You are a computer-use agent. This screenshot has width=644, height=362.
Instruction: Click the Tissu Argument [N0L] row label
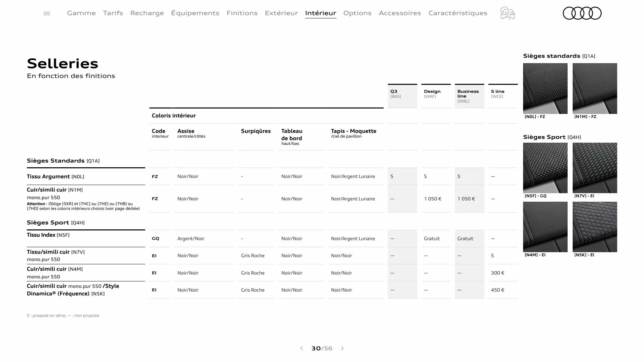tap(56, 176)
